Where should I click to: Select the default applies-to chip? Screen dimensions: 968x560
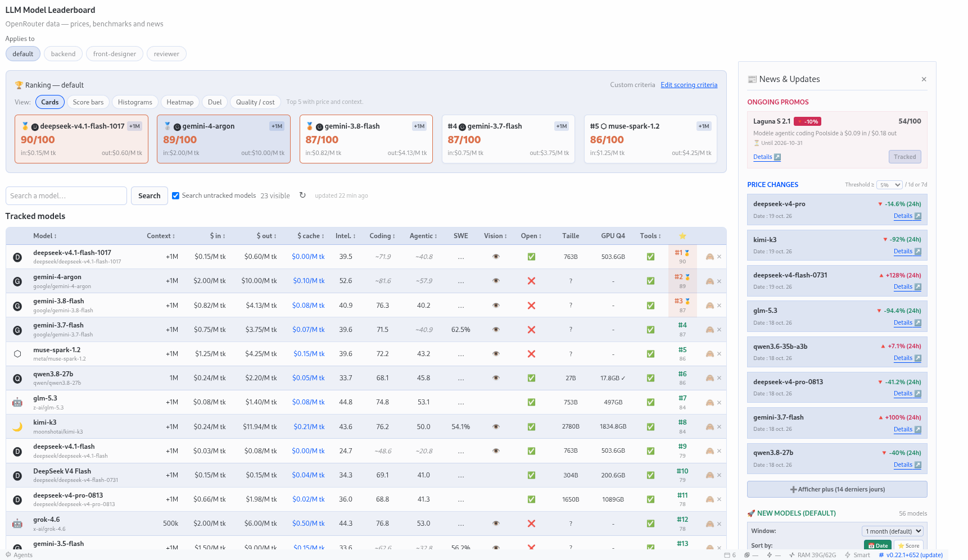pyautogui.click(x=23, y=54)
